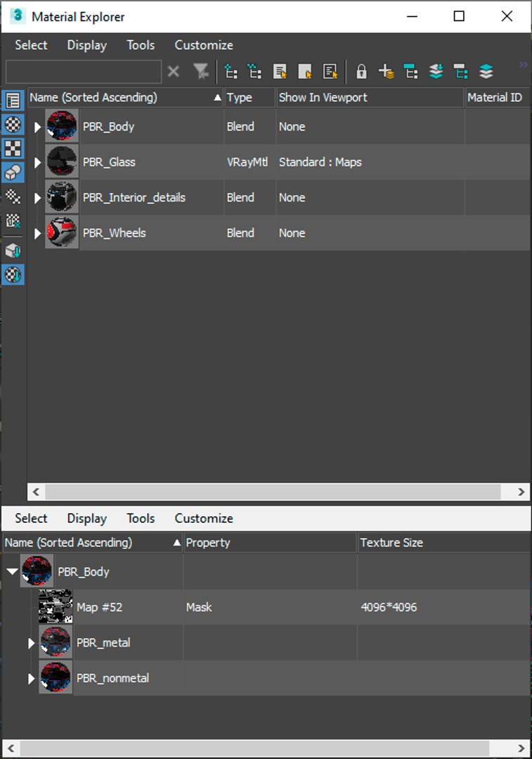Open the Display menu in the top menu bar
Image resolution: width=532 pixels, height=759 pixels.
click(x=87, y=45)
